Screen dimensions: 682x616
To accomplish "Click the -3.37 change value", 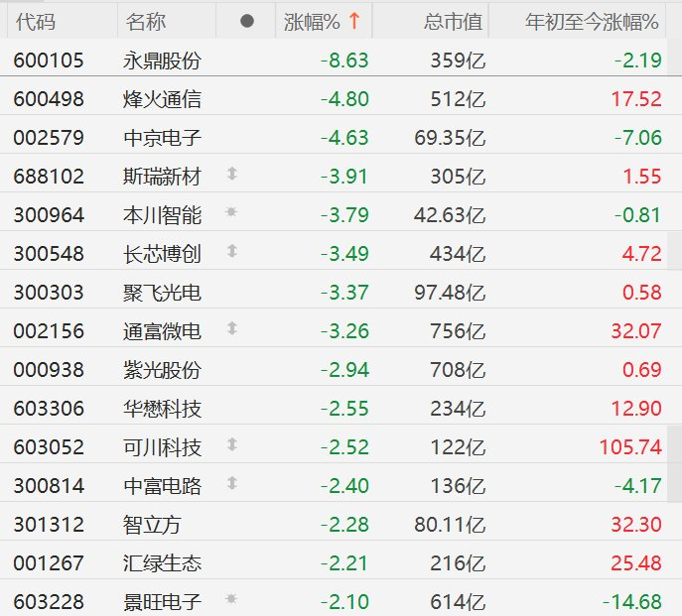I will coord(344,293).
